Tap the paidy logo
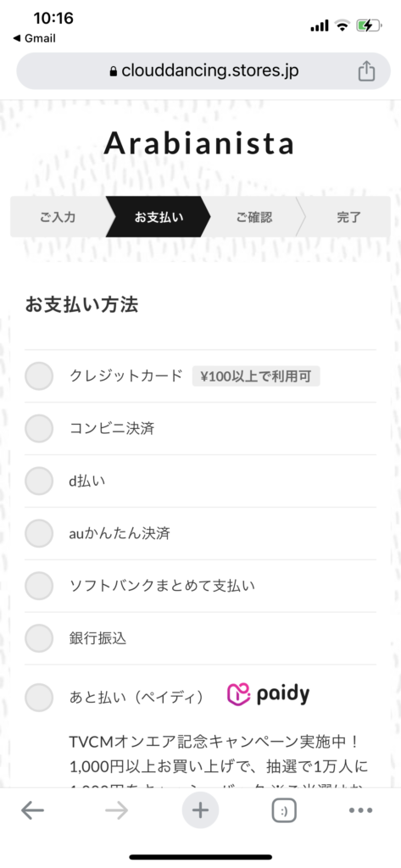Screen dimensions: 401x868 [268, 694]
